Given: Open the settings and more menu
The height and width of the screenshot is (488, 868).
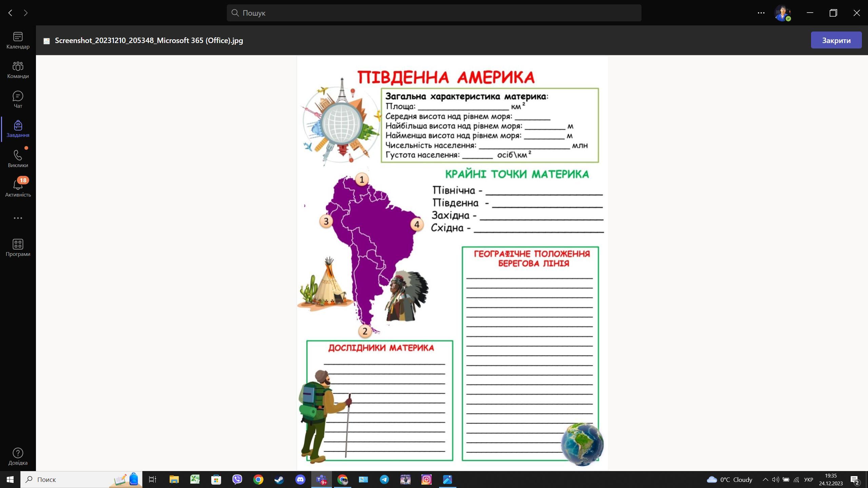Looking at the screenshot, I should (761, 13).
